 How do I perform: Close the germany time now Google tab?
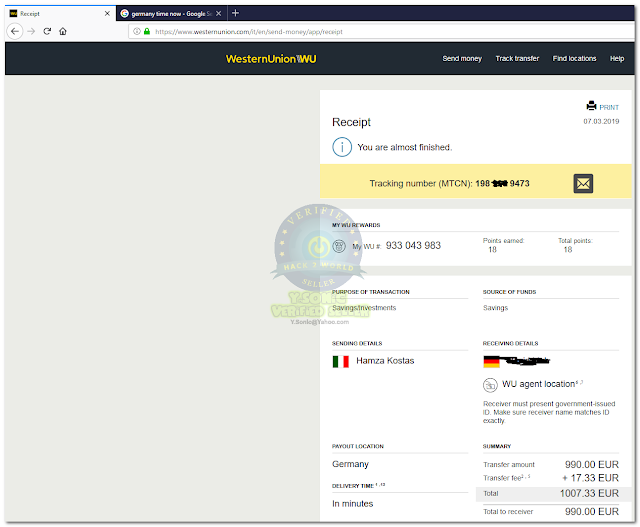(219, 13)
